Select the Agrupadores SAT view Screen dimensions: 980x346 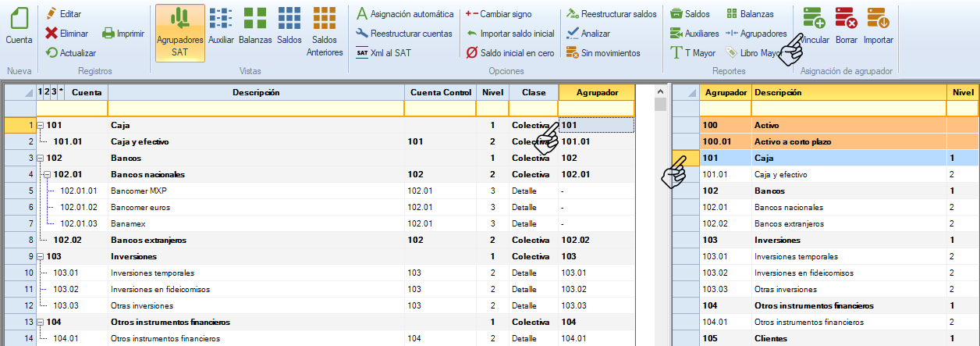click(180, 32)
